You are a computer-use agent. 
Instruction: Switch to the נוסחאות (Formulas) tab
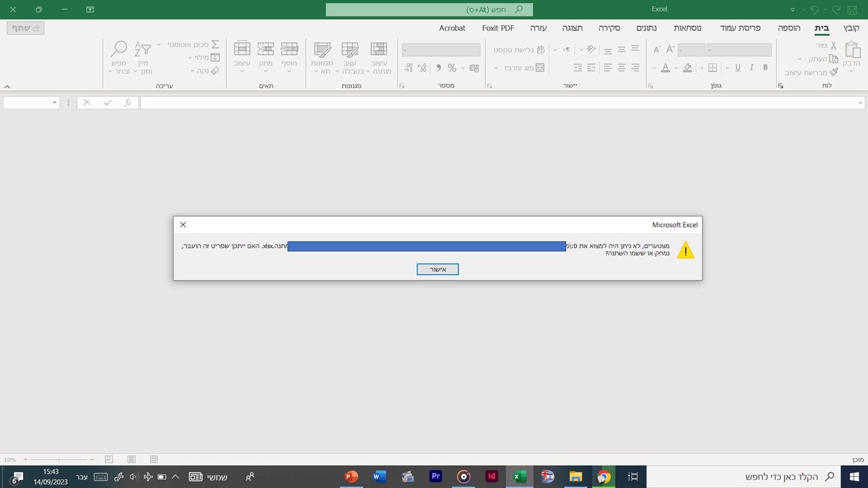coord(688,28)
